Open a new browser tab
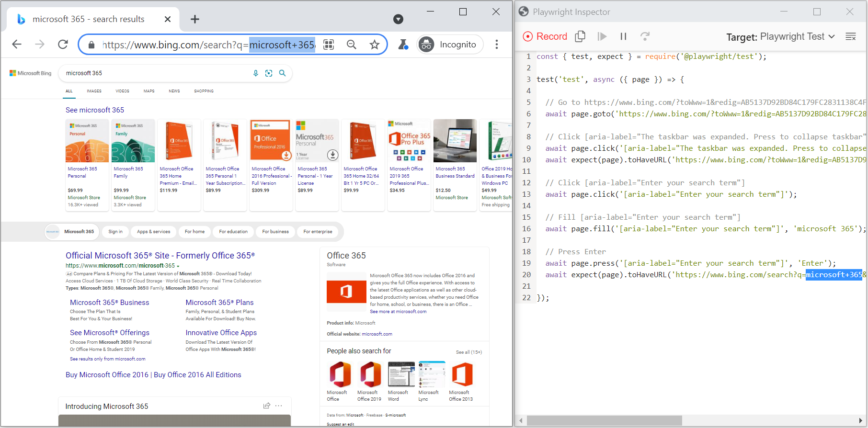The width and height of the screenshot is (868, 428). pos(194,19)
